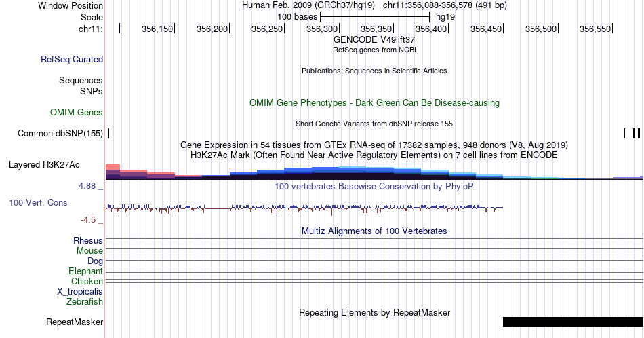Click the Sequences track label
Viewport: 644px width, 338px height.
81,80
